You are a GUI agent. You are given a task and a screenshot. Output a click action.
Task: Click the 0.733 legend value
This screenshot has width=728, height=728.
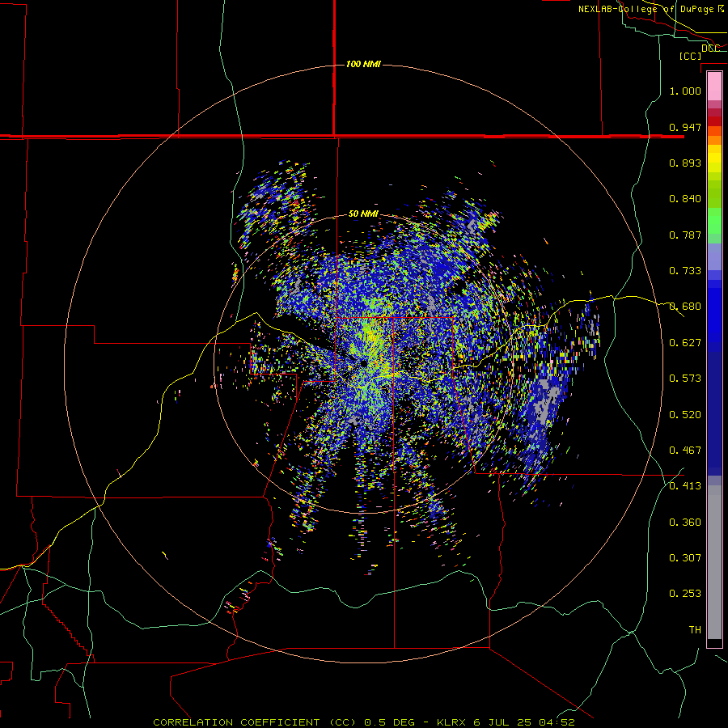(x=685, y=271)
